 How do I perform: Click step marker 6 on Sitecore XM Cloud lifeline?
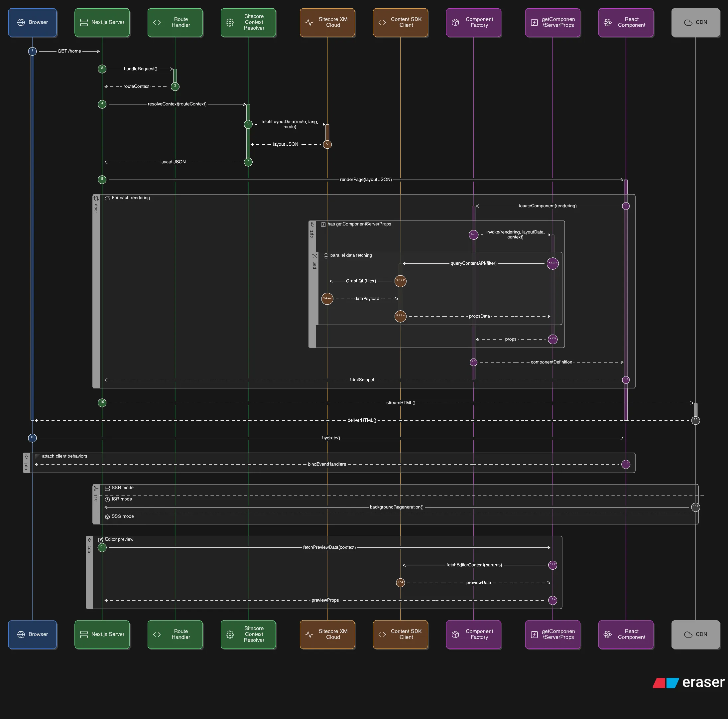[x=327, y=144]
